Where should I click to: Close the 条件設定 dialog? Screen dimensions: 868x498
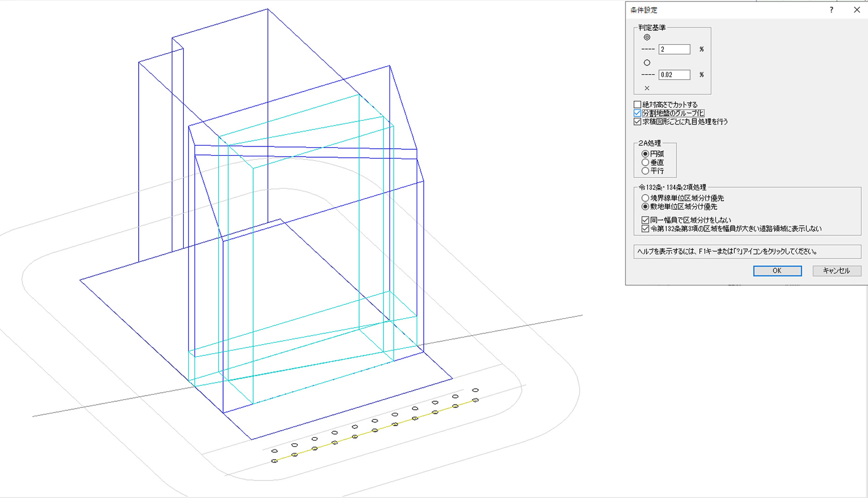point(857,10)
